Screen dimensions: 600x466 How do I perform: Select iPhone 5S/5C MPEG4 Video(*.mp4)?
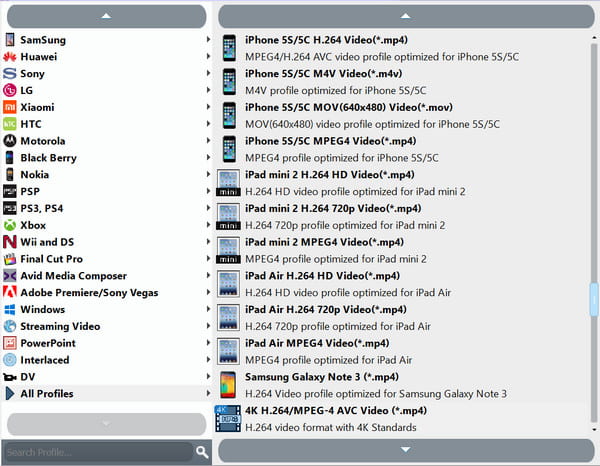tap(403, 149)
